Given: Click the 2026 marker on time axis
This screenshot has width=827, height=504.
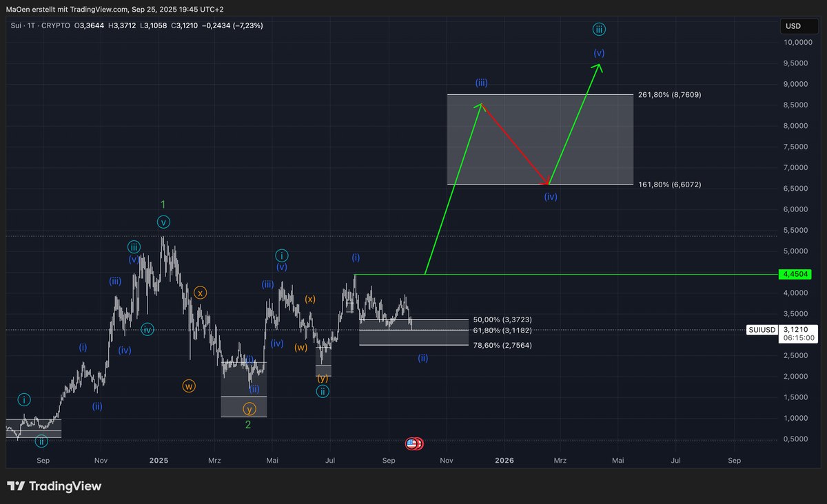Looking at the screenshot, I should tap(504, 460).
